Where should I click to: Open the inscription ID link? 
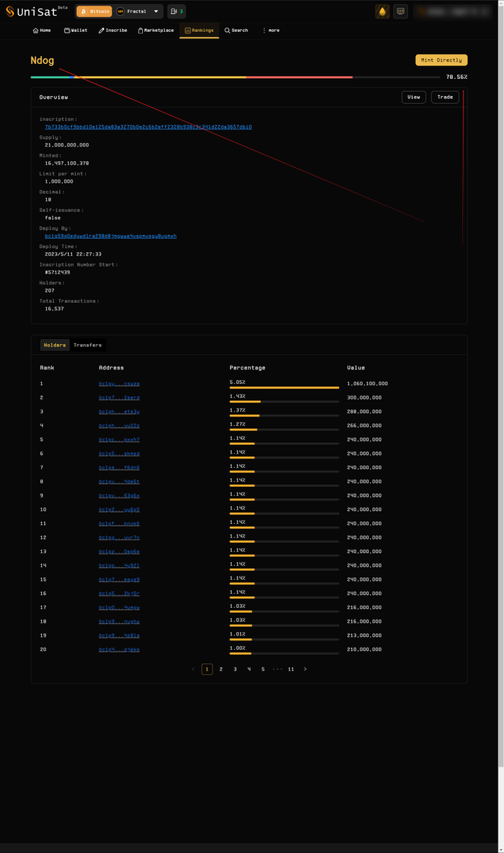click(x=148, y=127)
